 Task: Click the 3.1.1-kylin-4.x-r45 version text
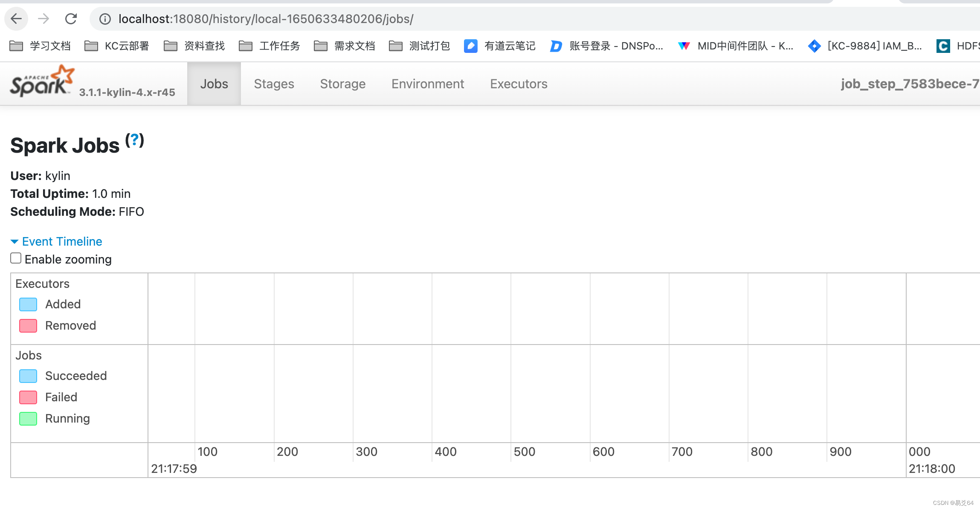(x=127, y=92)
